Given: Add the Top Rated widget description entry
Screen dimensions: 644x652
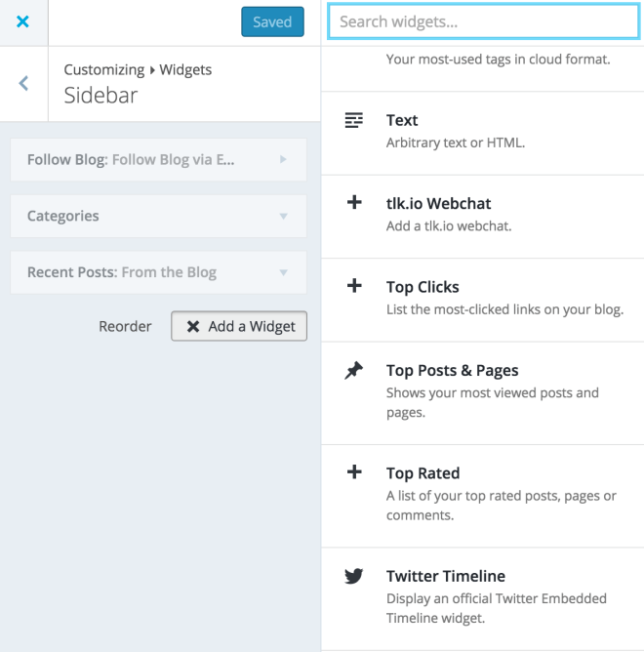Looking at the screenshot, I should 501,506.
